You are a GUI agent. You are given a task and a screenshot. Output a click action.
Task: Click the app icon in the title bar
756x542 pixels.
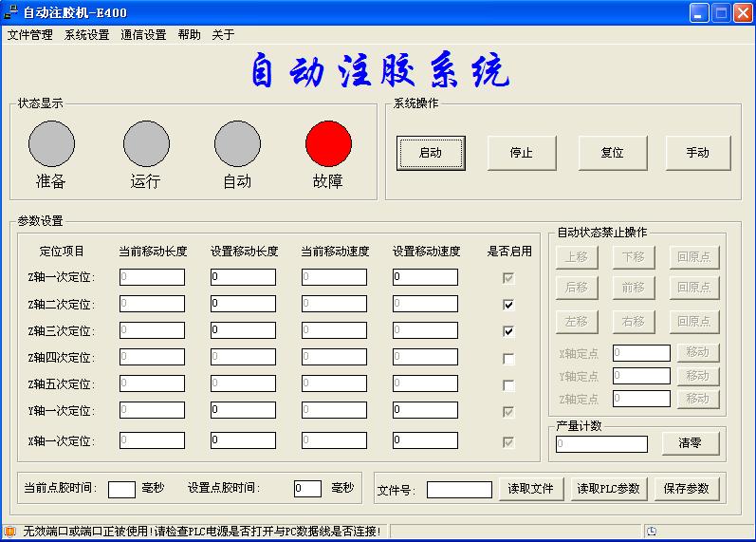pyautogui.click(x=11, y=12)
